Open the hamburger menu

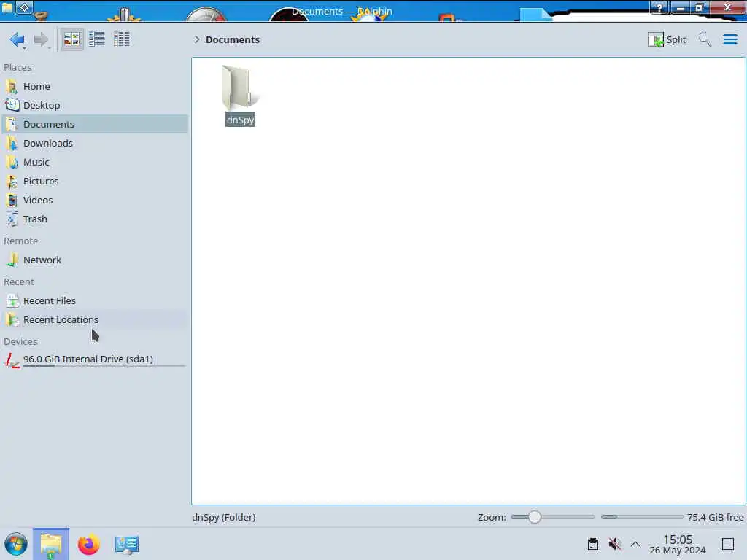point(729,39)
